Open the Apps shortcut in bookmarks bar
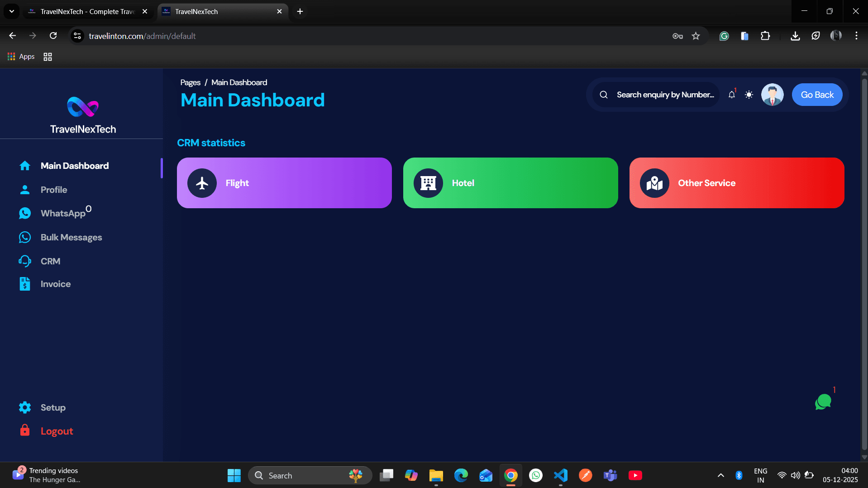Viewport: 868px width, 488px height. tap(21, 56)
